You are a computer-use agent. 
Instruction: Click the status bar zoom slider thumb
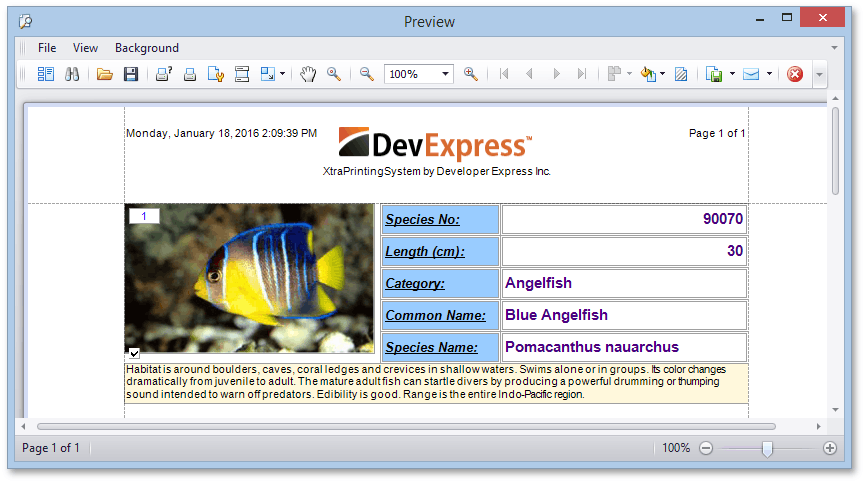click(x=767, y=449)
